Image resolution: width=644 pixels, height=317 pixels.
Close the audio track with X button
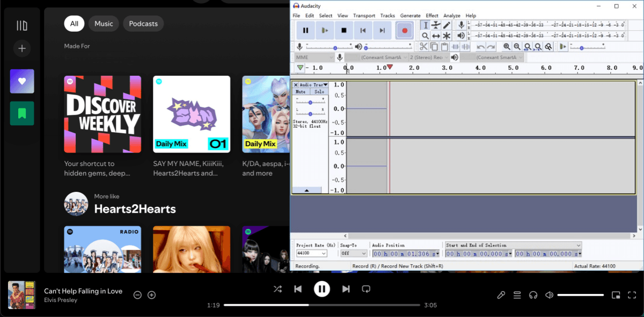pyautogui.click(x=296, y=85)
